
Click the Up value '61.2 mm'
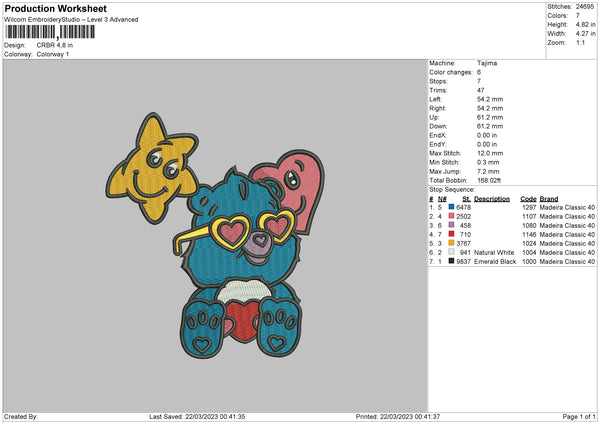point(490,117)
